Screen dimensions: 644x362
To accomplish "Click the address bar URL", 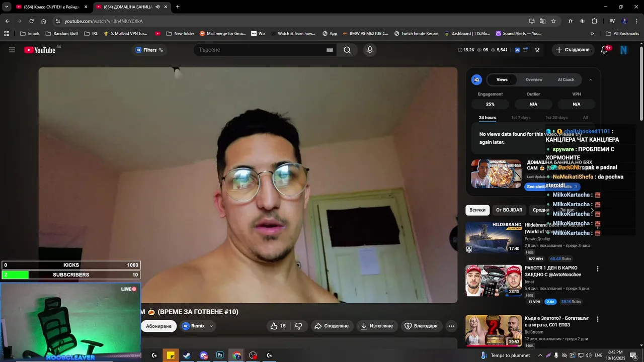I will tap(104, 21).
